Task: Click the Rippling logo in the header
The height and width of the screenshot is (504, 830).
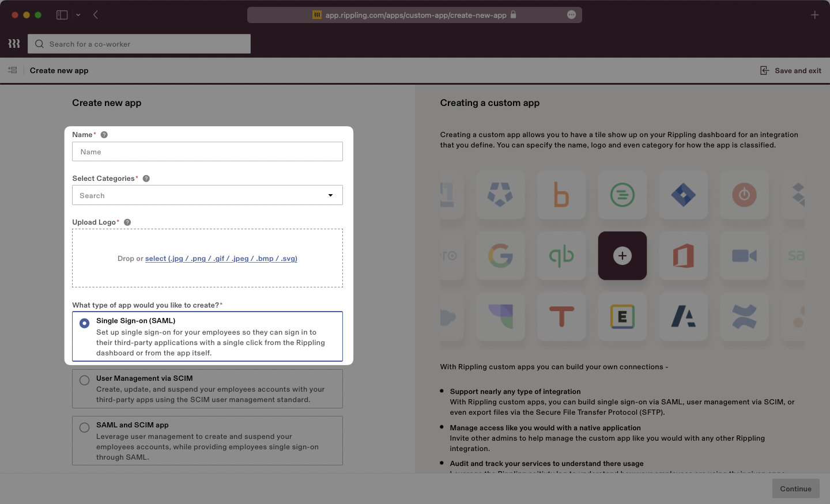Action: click(x=14, y=43)
